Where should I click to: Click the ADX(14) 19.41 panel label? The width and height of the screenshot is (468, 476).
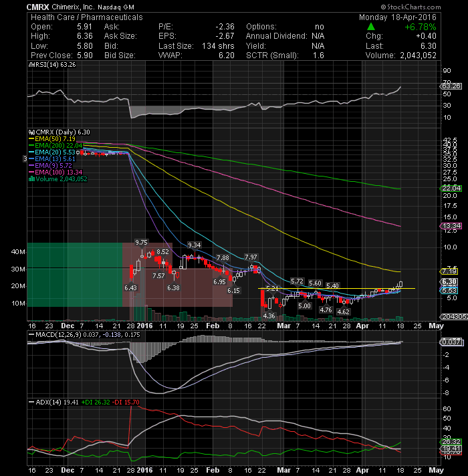click(x=53, y=402)
